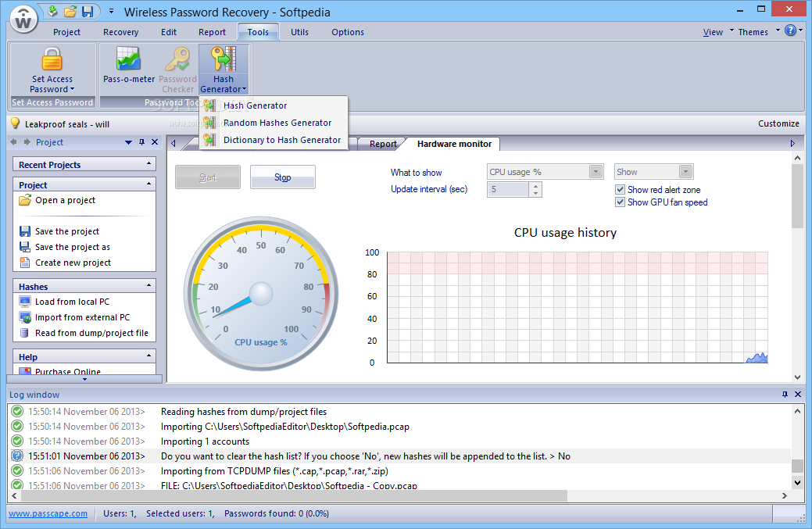Click Save the project as icon

[x=25, y=246]
